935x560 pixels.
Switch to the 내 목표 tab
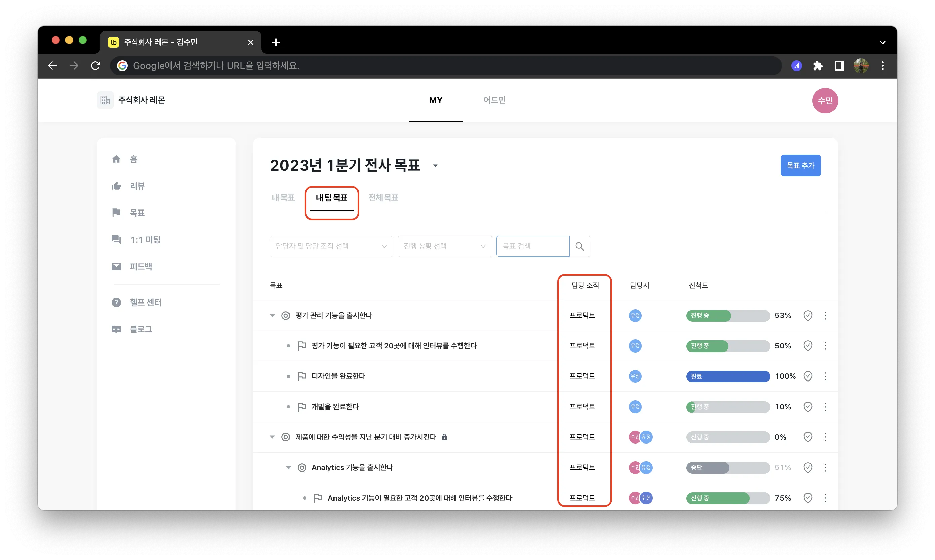283,198
